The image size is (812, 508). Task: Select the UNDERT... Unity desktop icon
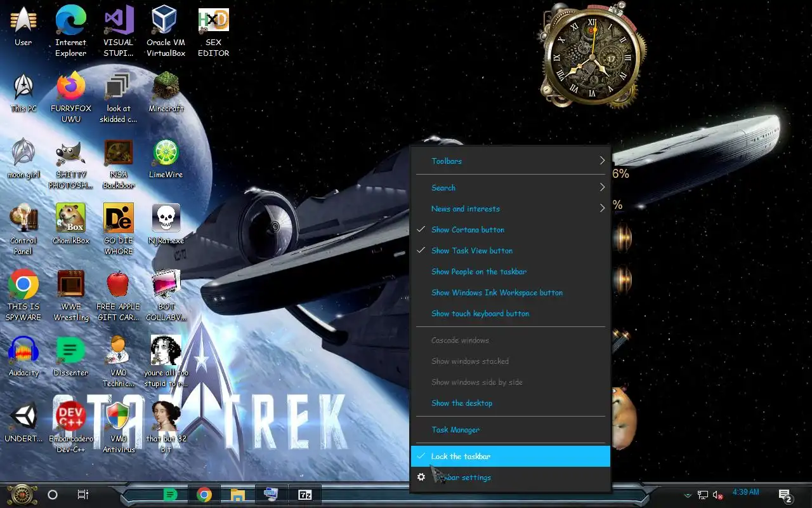23,423
